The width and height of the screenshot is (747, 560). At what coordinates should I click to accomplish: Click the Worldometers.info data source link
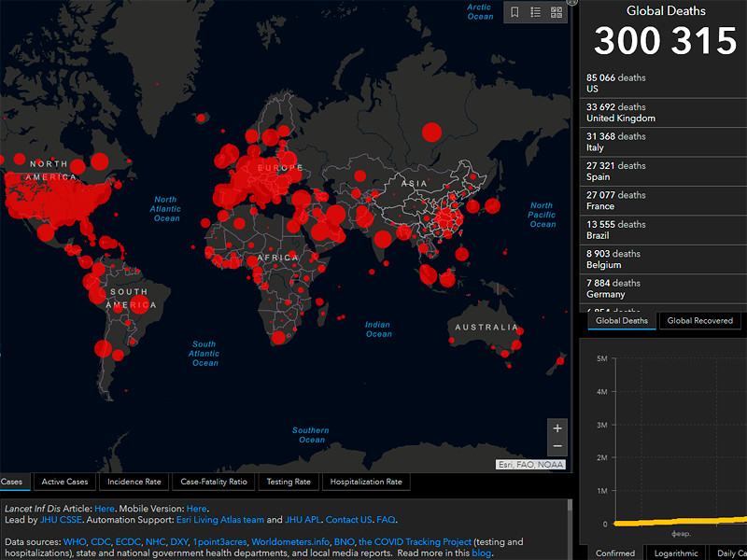coord(289,541)
